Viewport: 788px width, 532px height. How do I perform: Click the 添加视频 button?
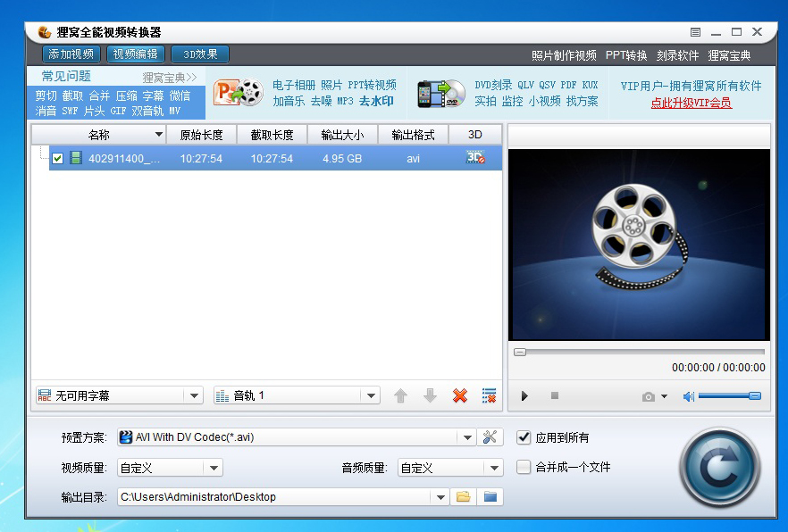(x=71, y=54)
